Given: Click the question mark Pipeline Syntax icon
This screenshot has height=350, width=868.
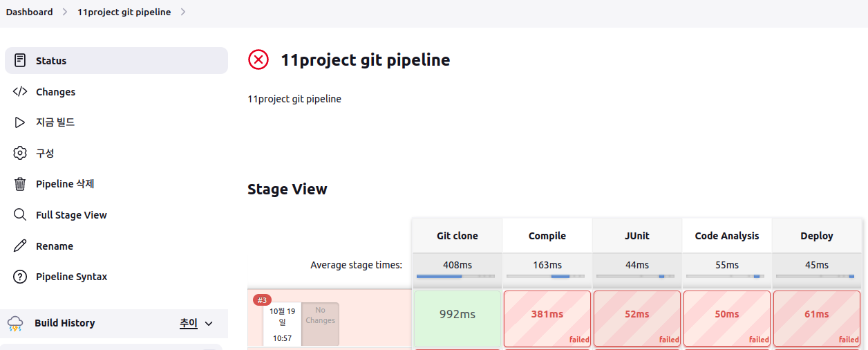Looking at the screenshot, I should 20,277.
